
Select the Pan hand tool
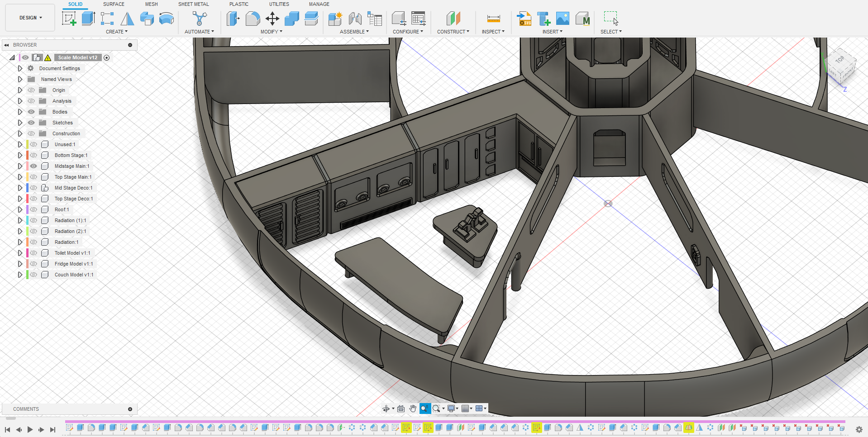[x=413, y=408]
